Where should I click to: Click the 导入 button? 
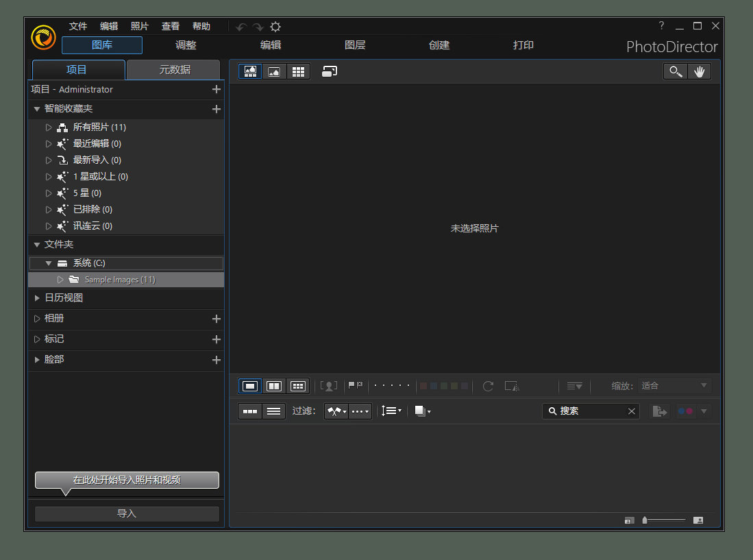coord(126,513)
